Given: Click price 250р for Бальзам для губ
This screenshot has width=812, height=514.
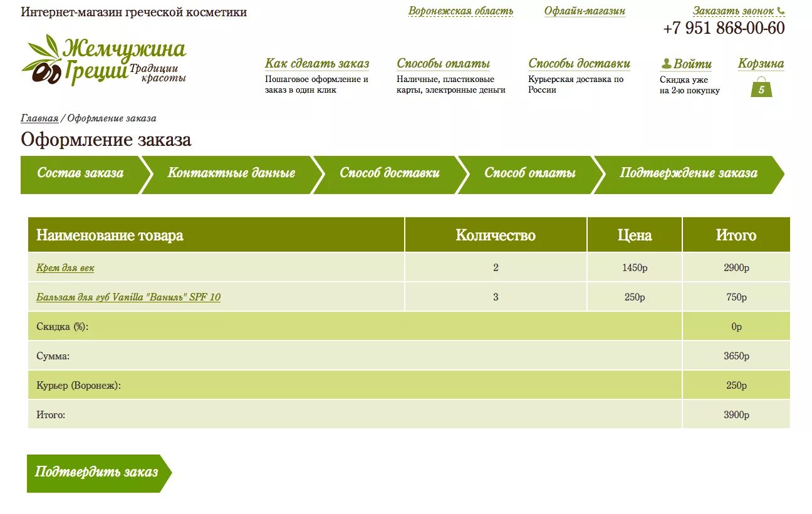Looking at the screenshot, I should point(635,297).
